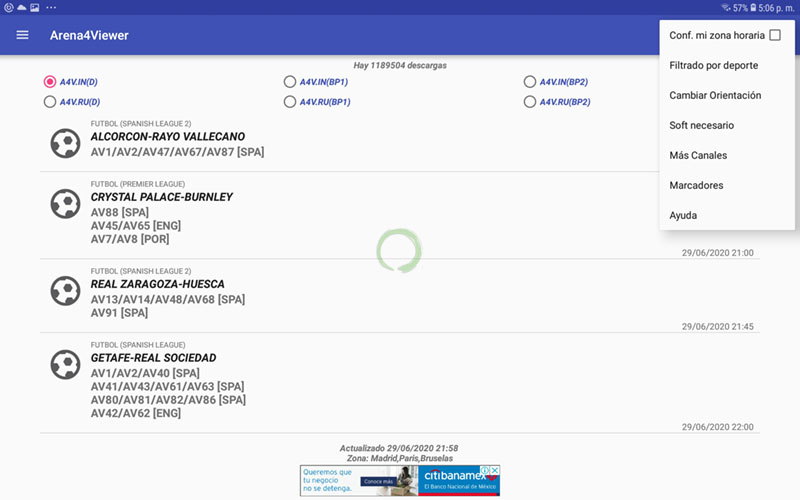
Task: Open the hamburger navigation menu
Action: (x=22, y=36)
